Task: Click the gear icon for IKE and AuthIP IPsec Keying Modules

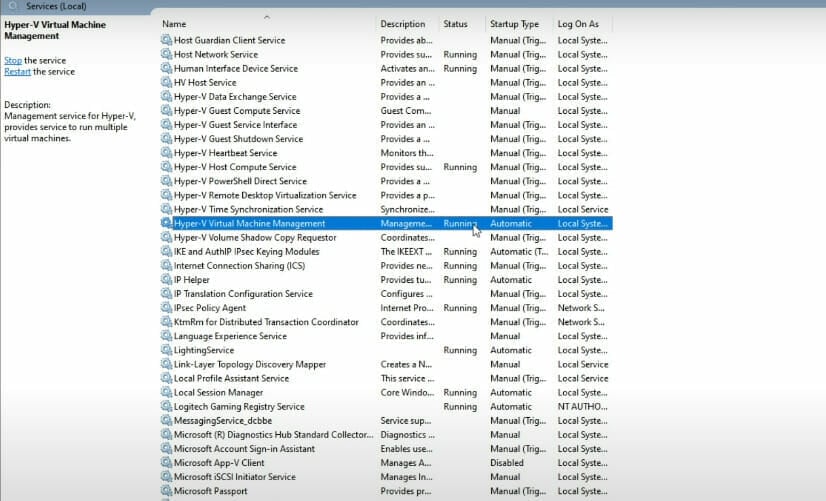Action: pyautogui.click(x=166, y=252)
